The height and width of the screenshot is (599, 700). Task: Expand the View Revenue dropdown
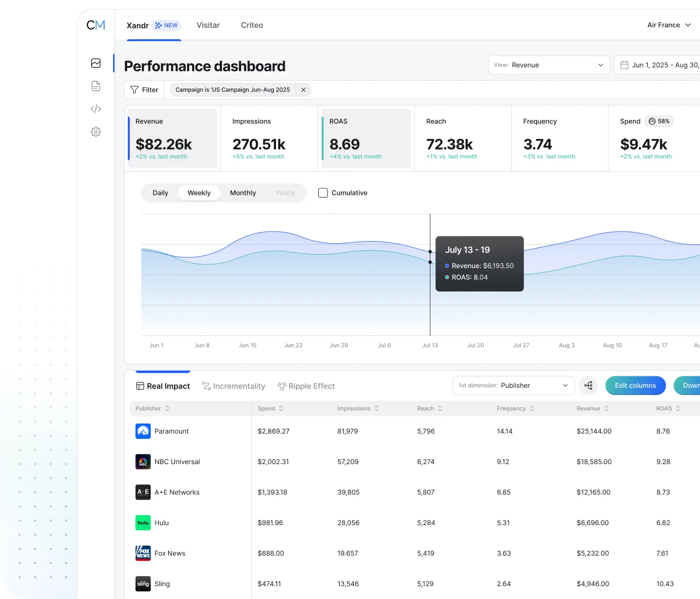tap(549, 65)
